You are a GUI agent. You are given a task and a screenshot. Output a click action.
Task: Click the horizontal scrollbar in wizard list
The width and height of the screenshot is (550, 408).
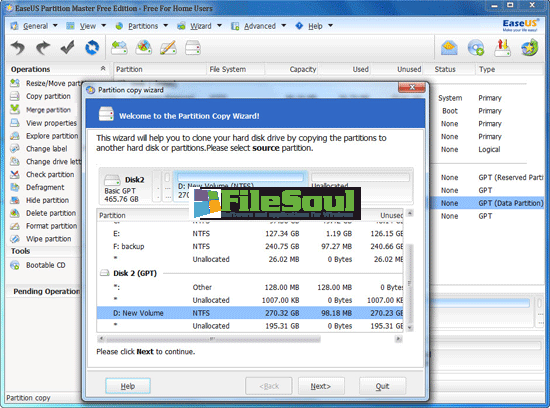click(213, 339)
